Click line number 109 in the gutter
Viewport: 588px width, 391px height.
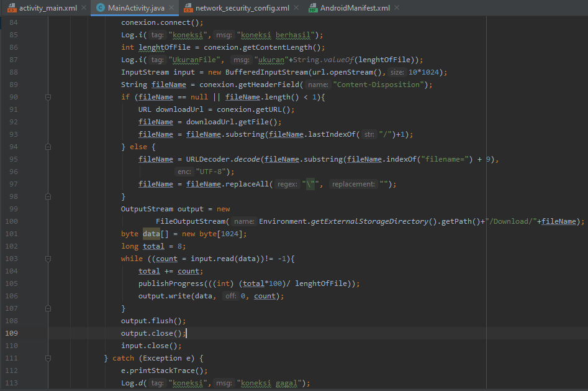(11, 333)
